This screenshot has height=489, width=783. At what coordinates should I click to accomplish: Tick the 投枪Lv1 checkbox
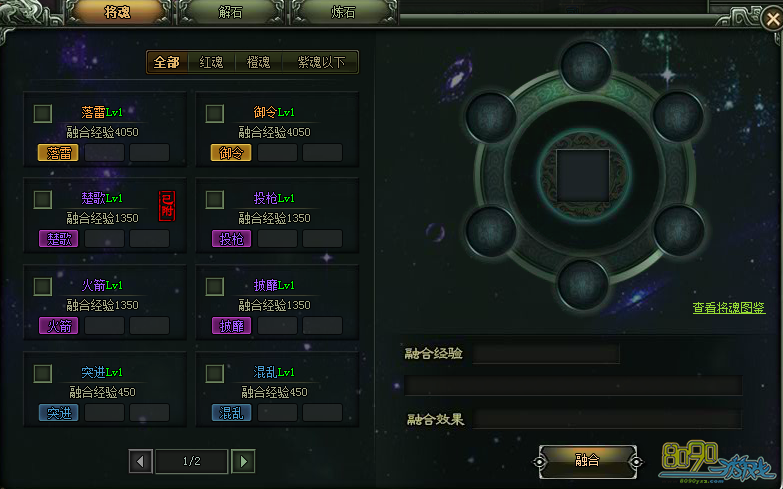click(x=215, y=200)
